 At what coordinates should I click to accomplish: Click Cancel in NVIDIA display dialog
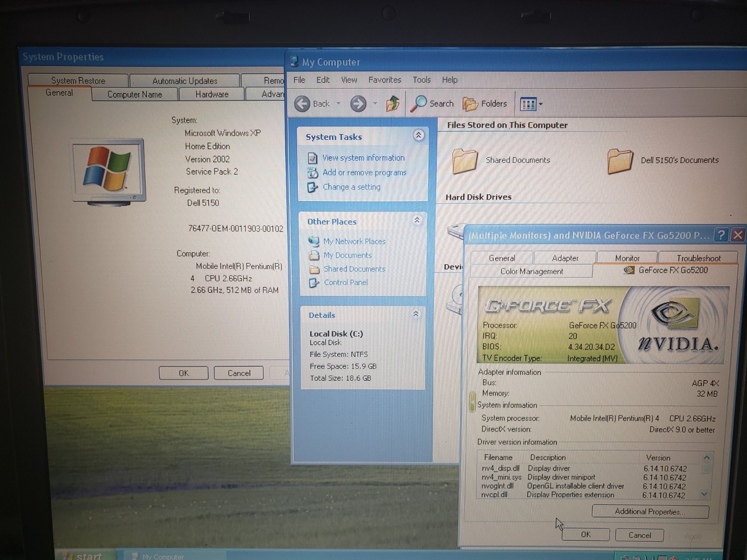(x=640, y=535)
